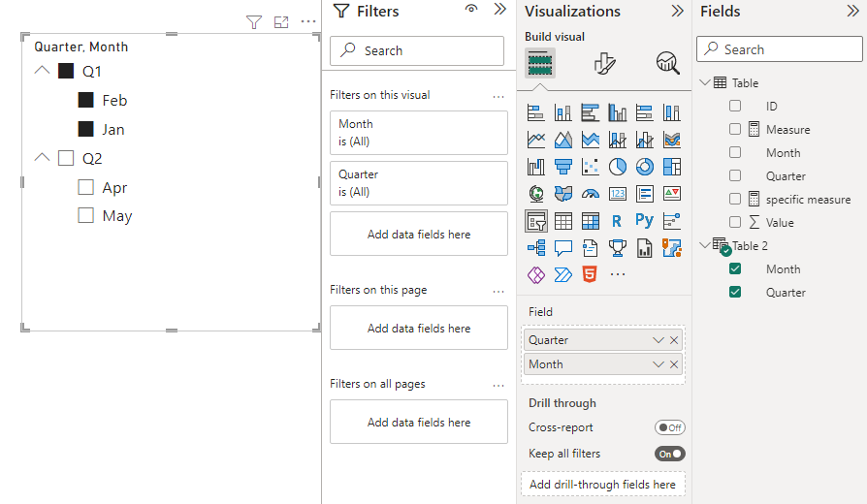Choose the ribbon chart visual
The image size is (867, 504).
[x=672, y=140]
